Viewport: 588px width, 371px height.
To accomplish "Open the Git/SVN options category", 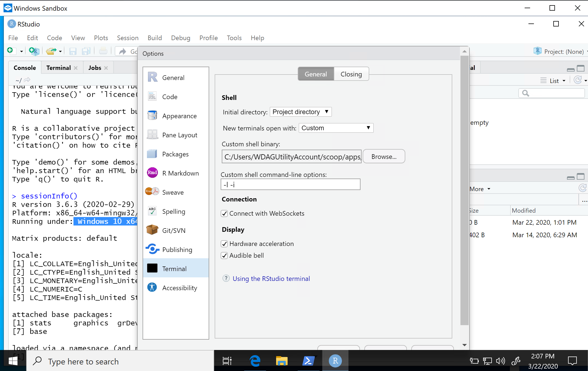I will pos(174,231).
